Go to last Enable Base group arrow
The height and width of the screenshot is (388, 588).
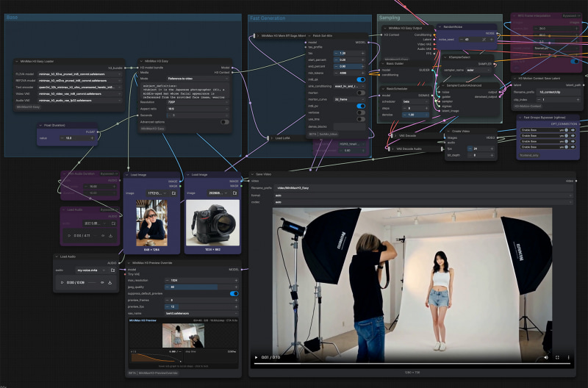point(573,147)
